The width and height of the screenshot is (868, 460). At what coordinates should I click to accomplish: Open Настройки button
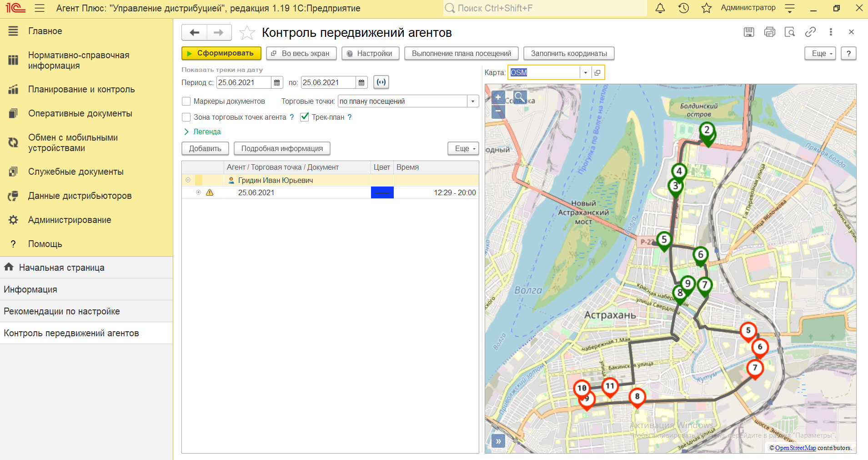click(x=370, y=53)
